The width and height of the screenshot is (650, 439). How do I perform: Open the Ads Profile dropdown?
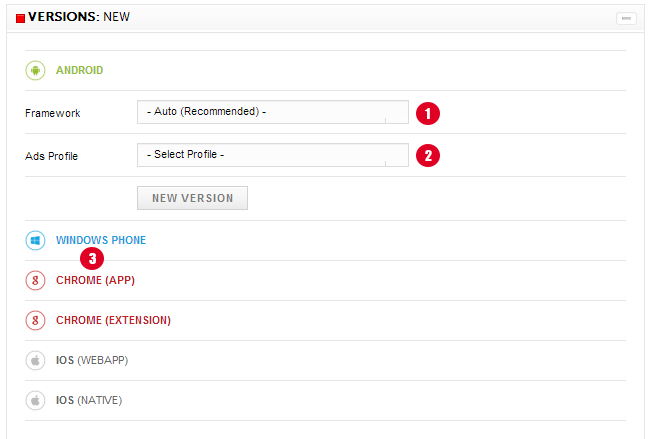click(273, 155)
